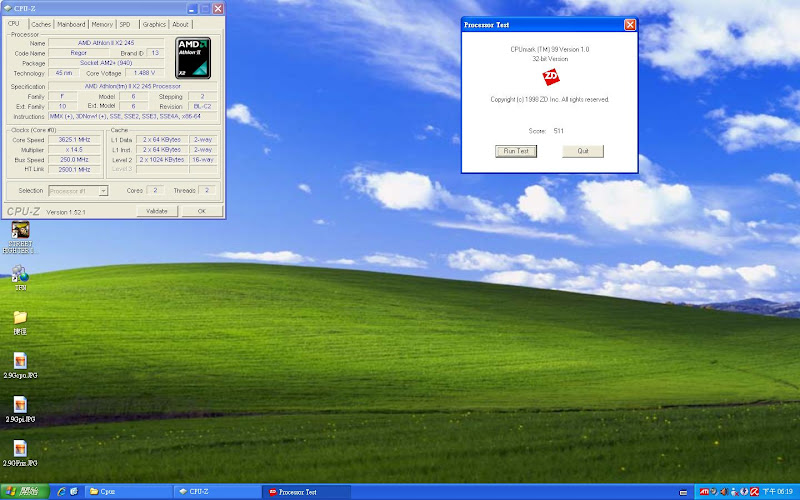Switch to the Processor Test taskbar button

coord(307,491)
